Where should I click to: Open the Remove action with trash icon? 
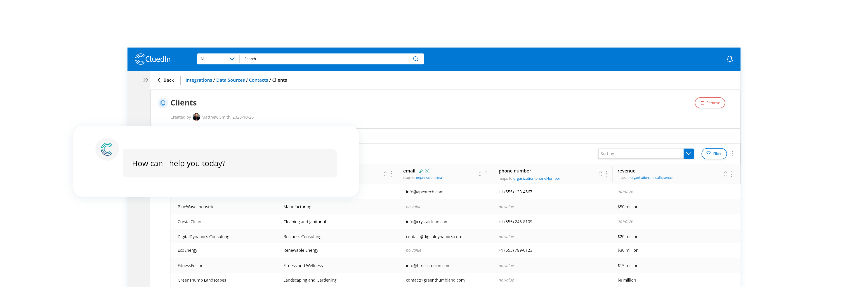point(710,103)
